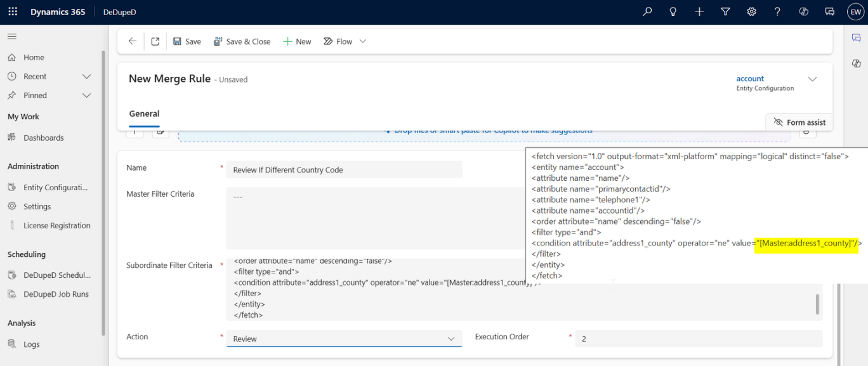The height and width of the screenshot is (366, 868).
Task: Open the account entity configuration link
Action: point(750,79)
